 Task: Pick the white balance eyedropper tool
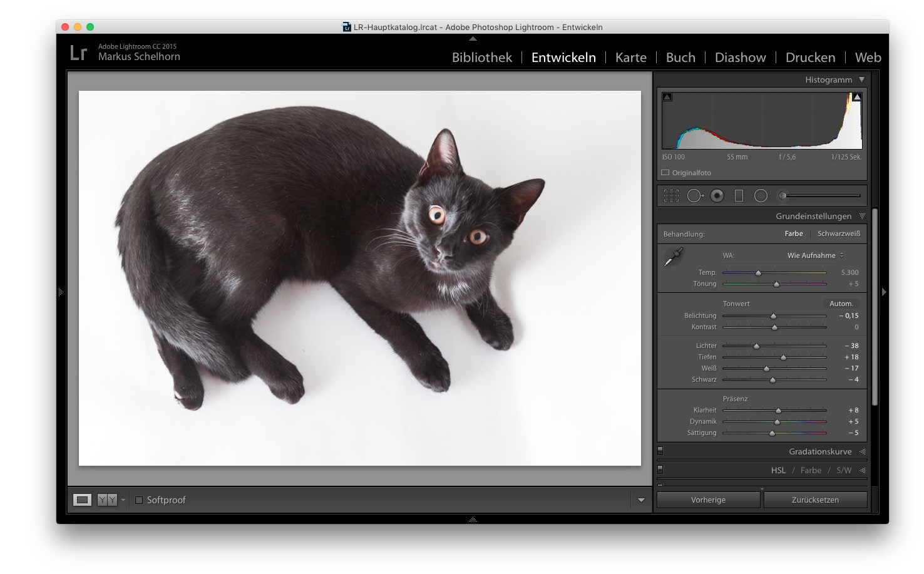click(x=674, y=256)
